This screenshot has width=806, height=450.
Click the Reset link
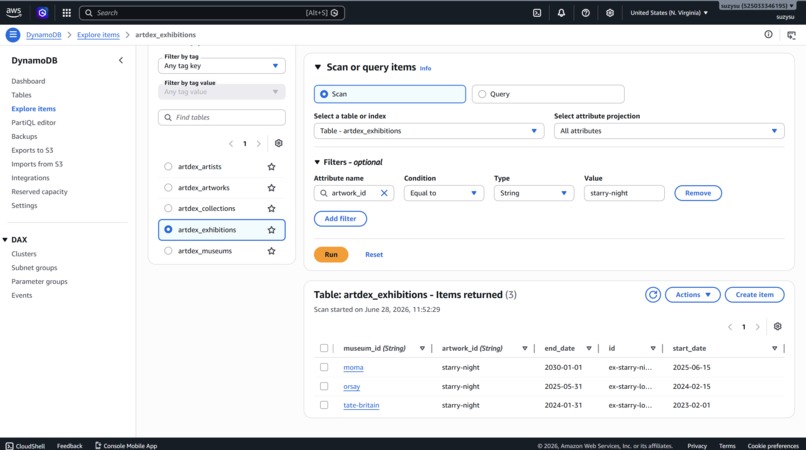click(x=374, y=255)
